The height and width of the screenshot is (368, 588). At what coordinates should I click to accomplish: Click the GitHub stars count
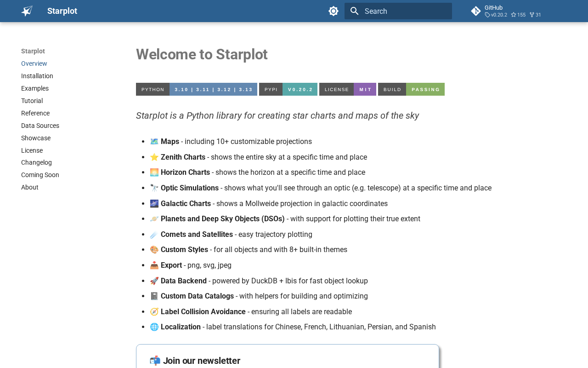pyautogui.click(x=518, y=15)
